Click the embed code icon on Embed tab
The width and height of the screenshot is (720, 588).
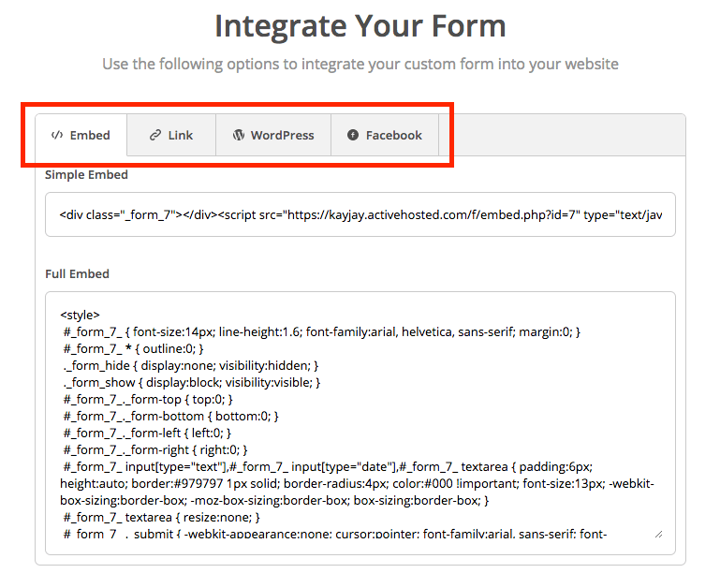point(57,135)
